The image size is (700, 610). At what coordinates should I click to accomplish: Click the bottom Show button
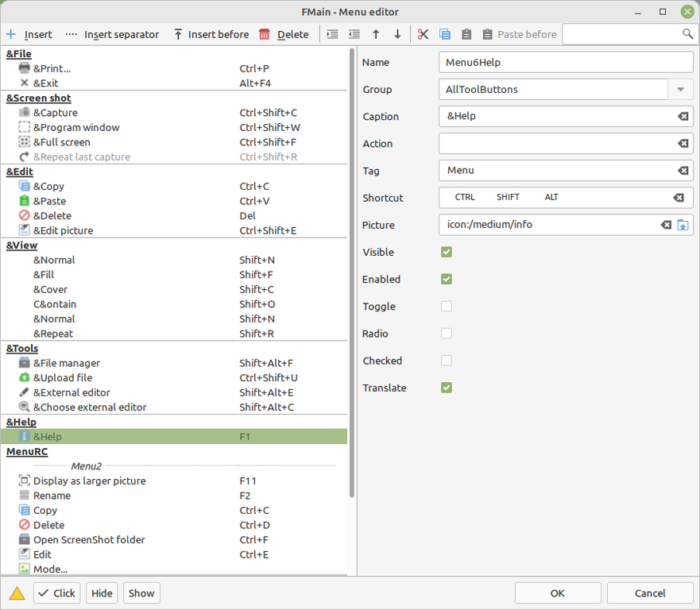pyautogui.click(x=141, y=593)
